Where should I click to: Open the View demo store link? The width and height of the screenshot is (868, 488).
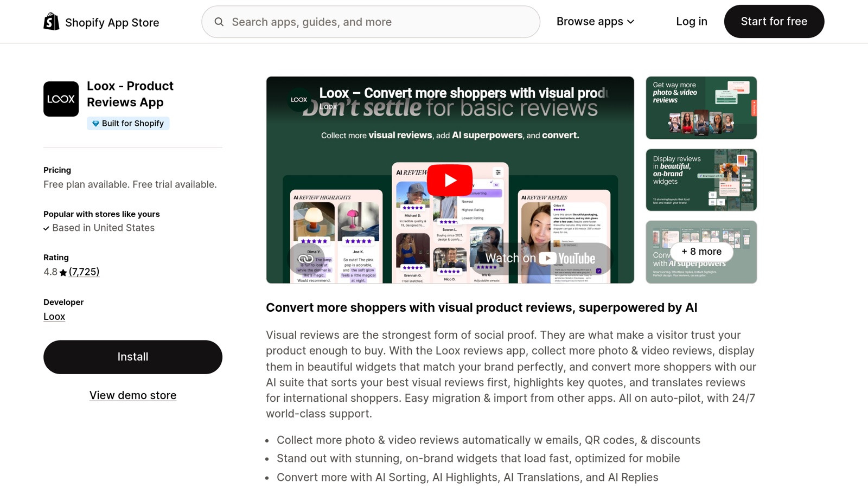coord(133,395)
